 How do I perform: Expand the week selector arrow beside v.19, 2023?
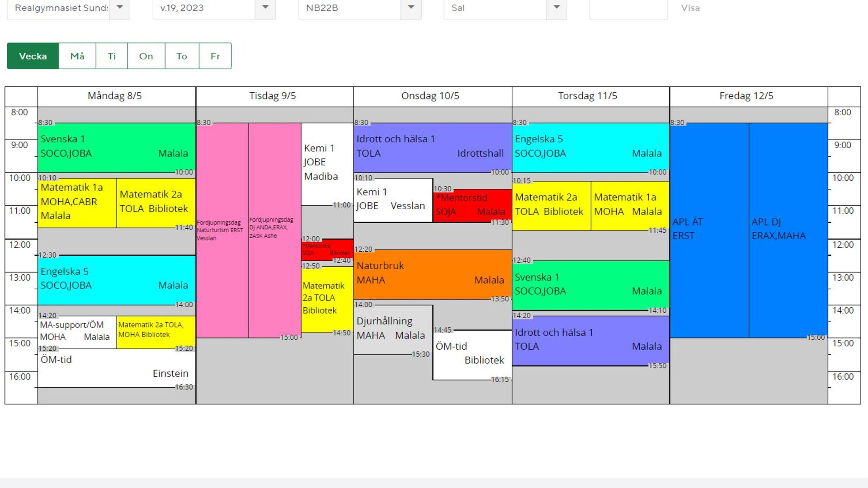point(265,8)
